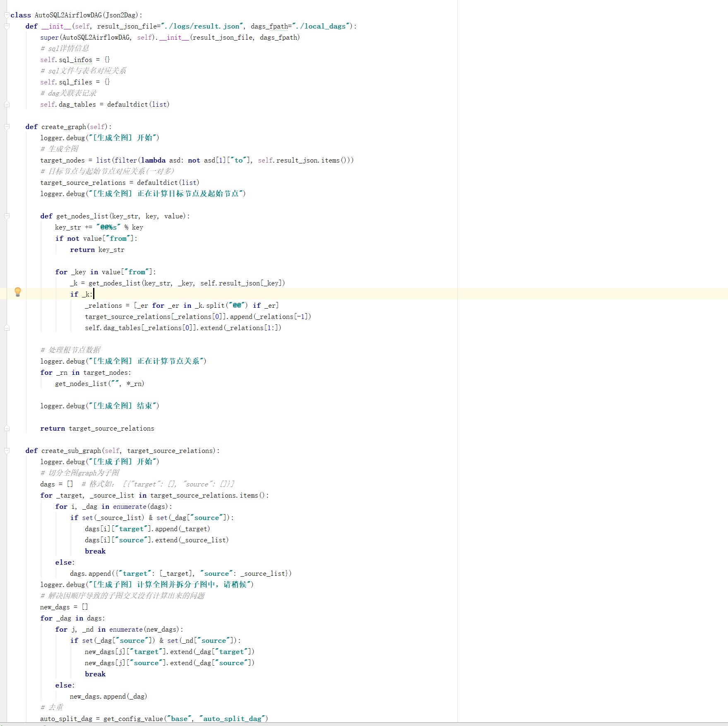The width and height of the screenshot is (728, 726).
Task: Click the 'return key_str' statement
Action: click(x=97, y=249)
